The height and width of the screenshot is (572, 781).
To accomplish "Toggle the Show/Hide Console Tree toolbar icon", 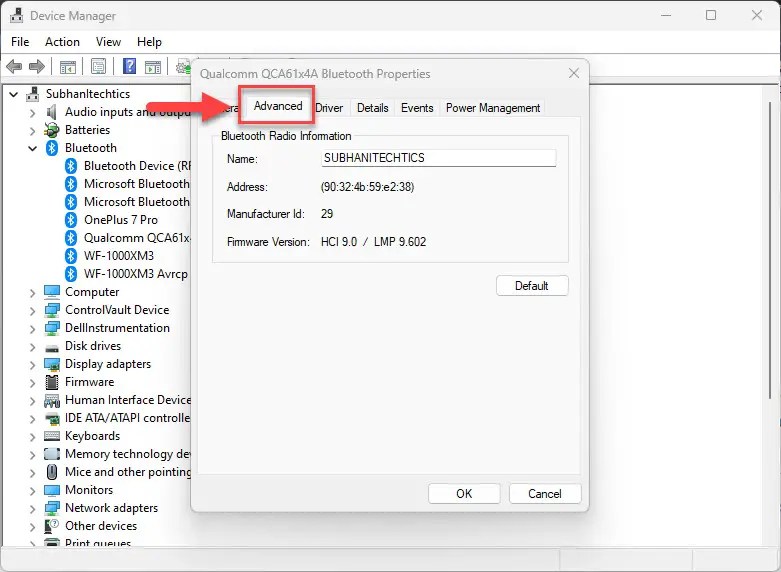I will click(68, 66).
